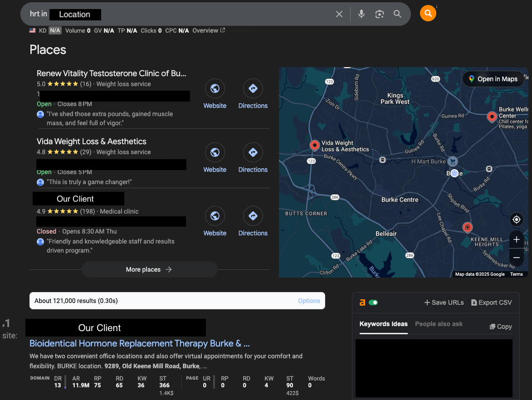Switch to the People also ask tab
This screenshot has width=532, height=400.
(x=439, y=324)
